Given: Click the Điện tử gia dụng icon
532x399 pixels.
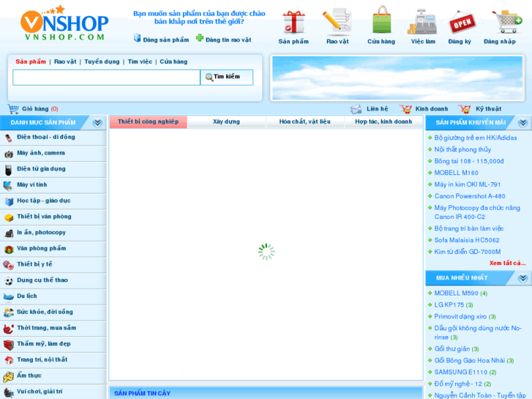Looking at the screenshot, I should click(9, 170).
